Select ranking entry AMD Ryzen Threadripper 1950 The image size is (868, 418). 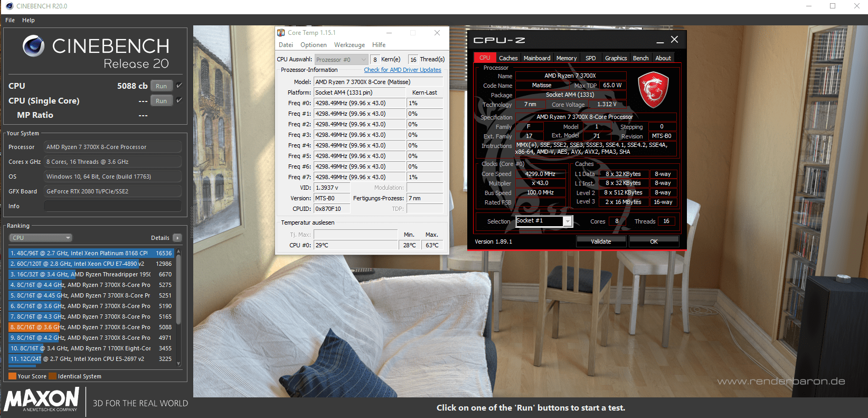[90, 274]
